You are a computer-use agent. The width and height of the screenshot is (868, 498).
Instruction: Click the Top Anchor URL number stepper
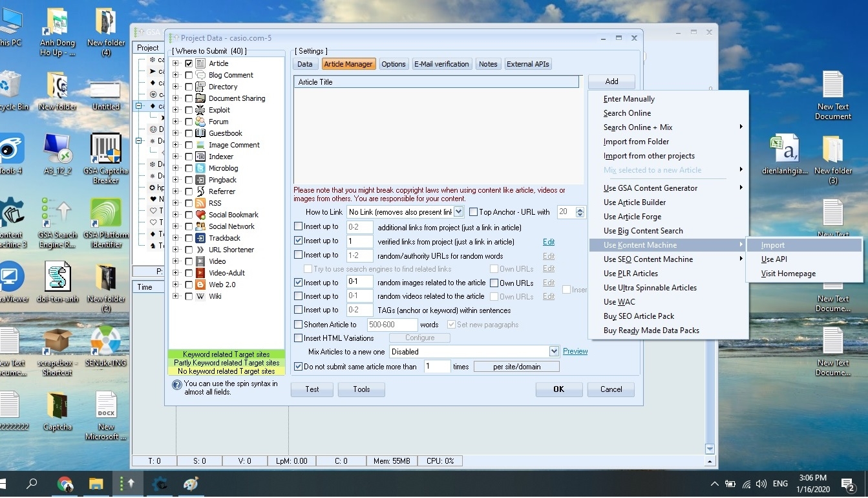tap(580, 212)
